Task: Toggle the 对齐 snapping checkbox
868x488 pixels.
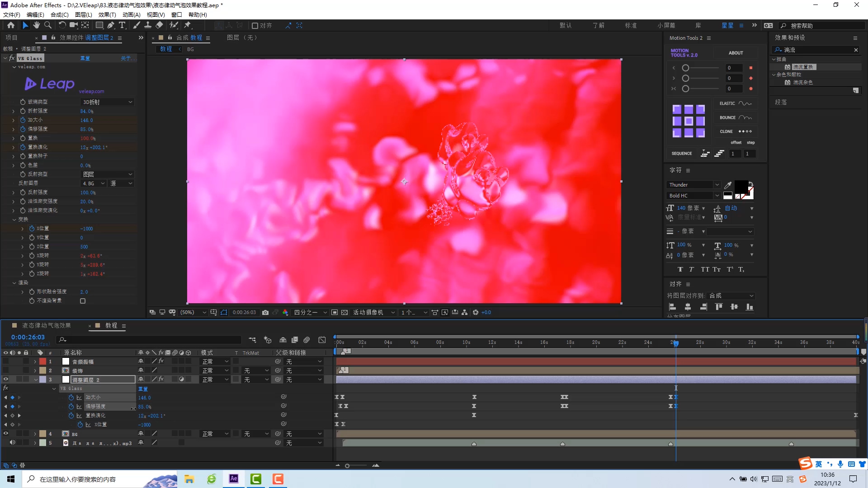Action: (255, 26)
